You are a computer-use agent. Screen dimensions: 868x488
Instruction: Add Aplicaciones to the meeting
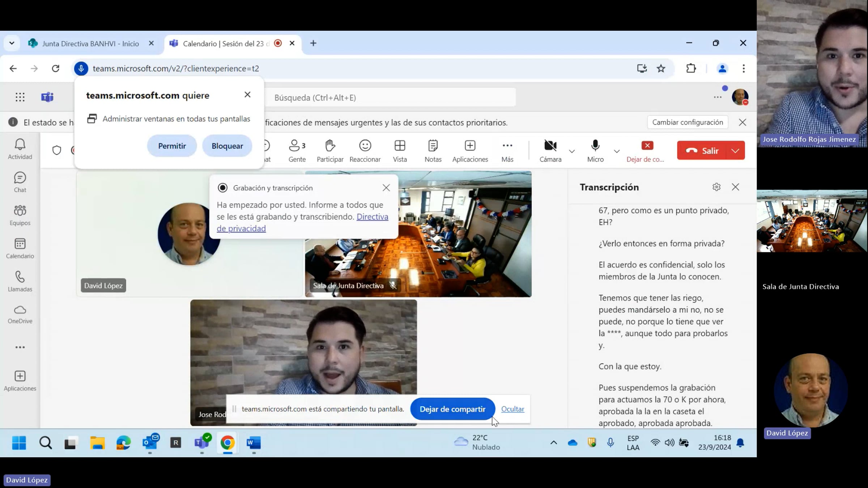pos(470,151)
